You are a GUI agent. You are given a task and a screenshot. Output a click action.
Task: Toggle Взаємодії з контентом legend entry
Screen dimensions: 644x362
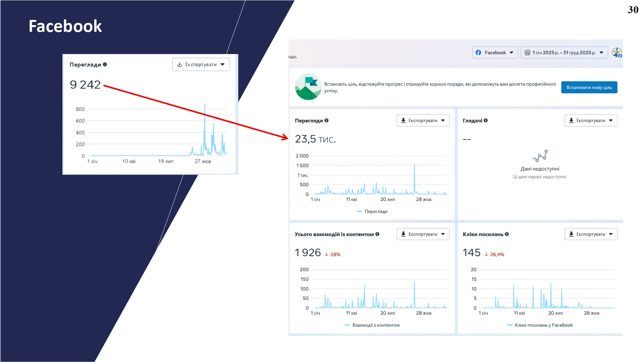coord(372,325)
